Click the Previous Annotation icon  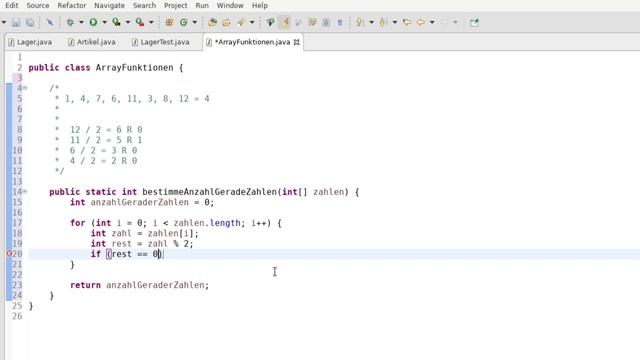(383, 22)
